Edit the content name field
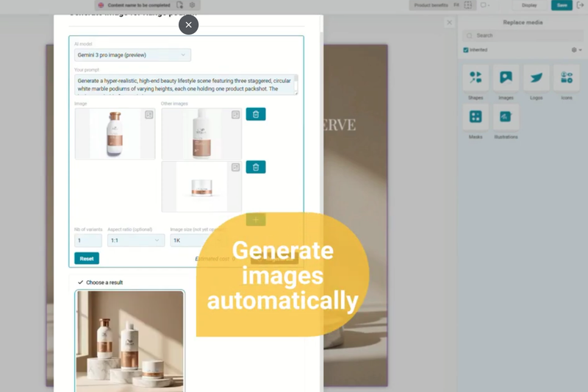This screenshot has height=392, width=588. pyautogui.click(x=139, y=5)
